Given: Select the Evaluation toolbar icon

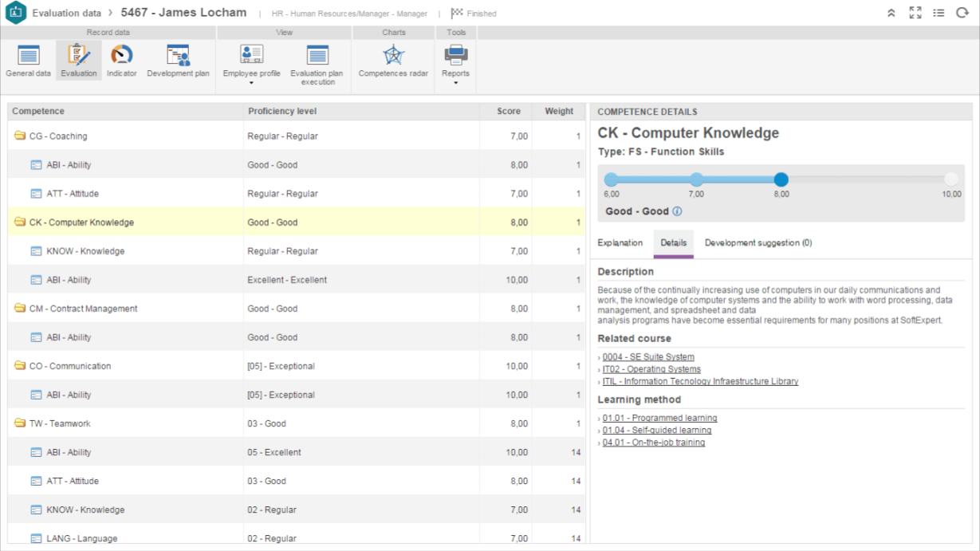Looking at the screenshot, I should pyautogui.click(x=79, y=61).
